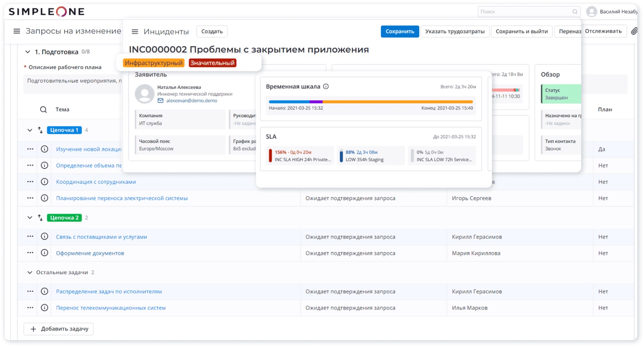Click the Создать button

212,32
